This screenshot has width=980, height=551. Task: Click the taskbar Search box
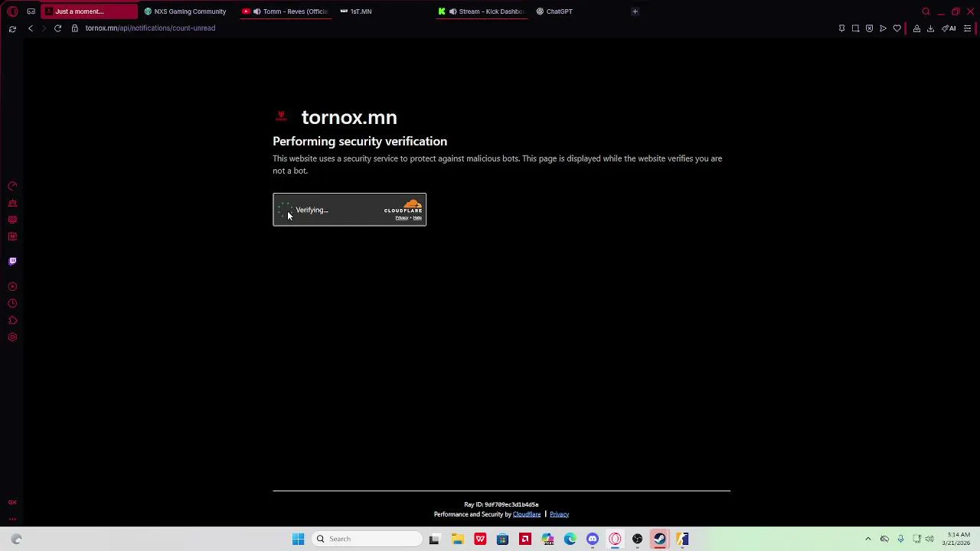pos(367,539)
